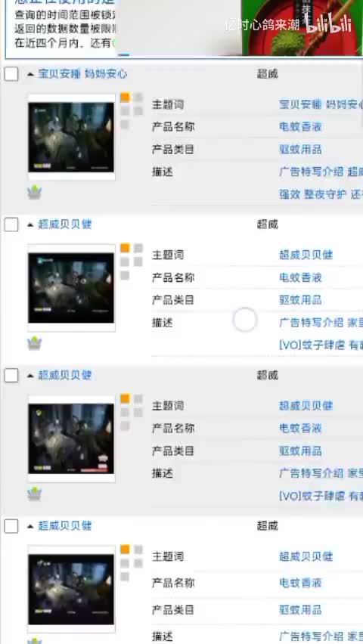Check the box beside 宝贝安睡 妈妈安心
This screenshot has width=363, height=644.
[11, 74]
